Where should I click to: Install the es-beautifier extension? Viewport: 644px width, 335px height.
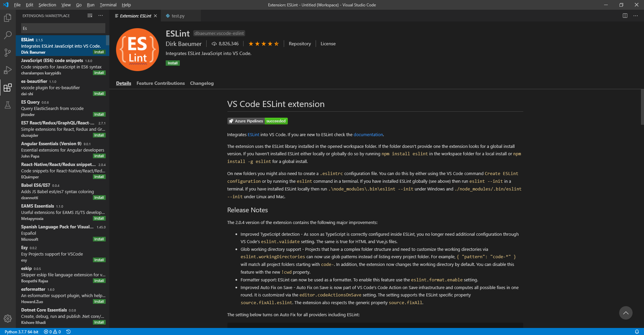coord(99,94)
